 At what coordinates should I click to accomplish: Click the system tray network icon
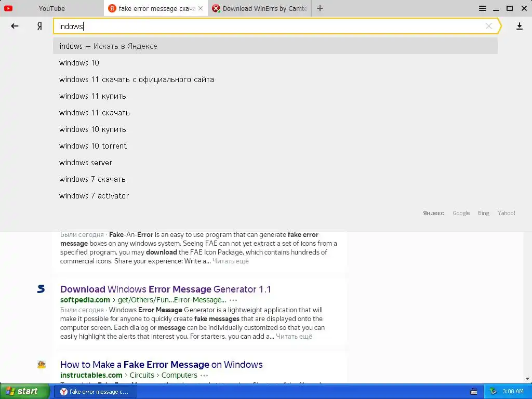pyautogui.click(x=494, y=392)
